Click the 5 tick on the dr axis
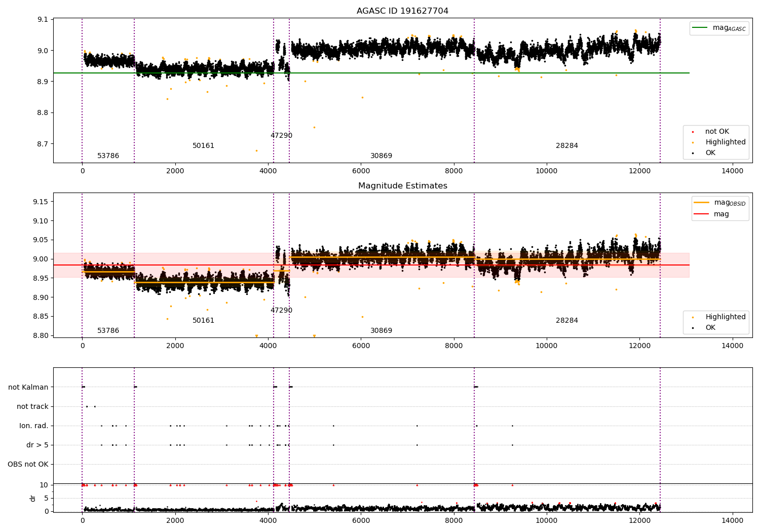The image size is (760, 532). pos(46,499)
